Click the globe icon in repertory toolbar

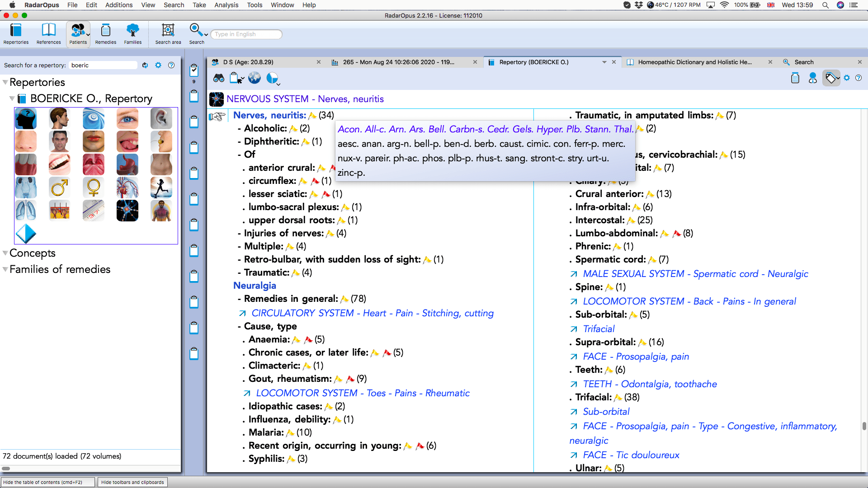pyautogui.click(x=255, y=78)
